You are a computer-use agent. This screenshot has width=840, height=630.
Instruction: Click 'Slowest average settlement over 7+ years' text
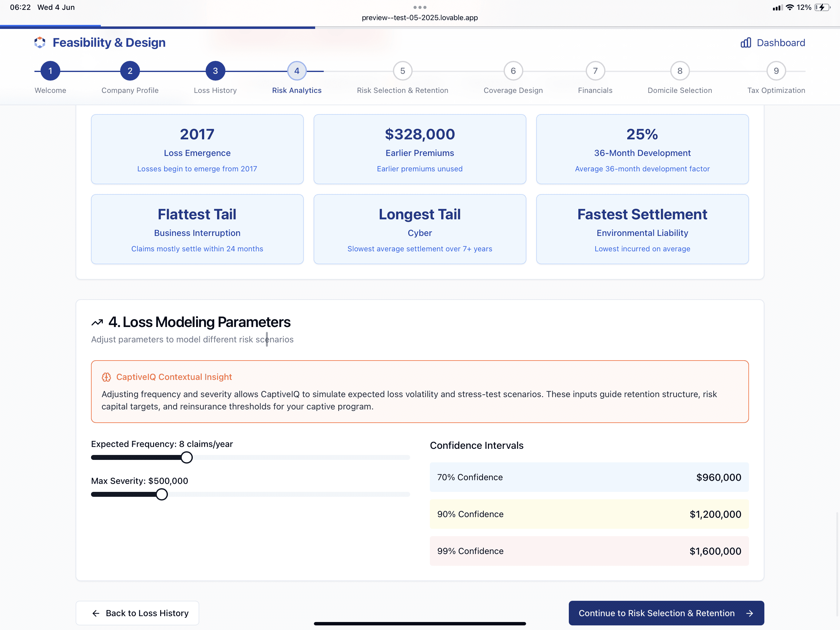(420, 249)
